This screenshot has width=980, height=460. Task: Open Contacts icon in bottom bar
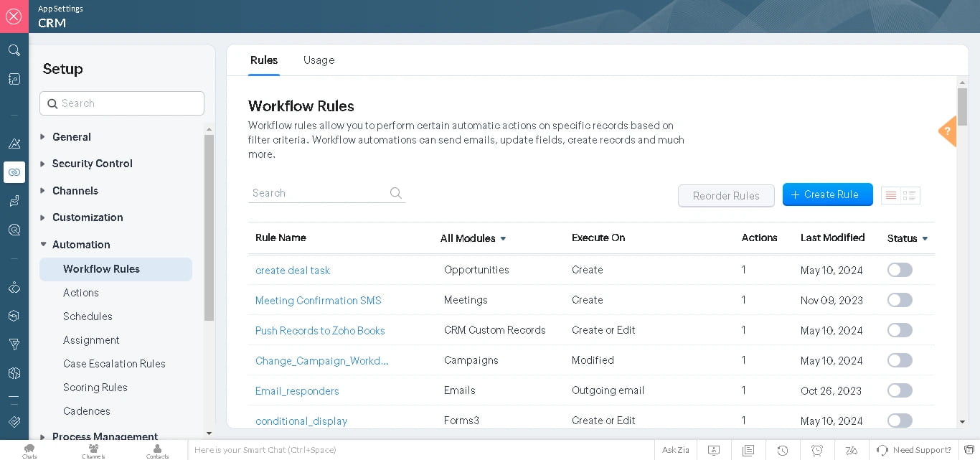(x=157, y=450)
